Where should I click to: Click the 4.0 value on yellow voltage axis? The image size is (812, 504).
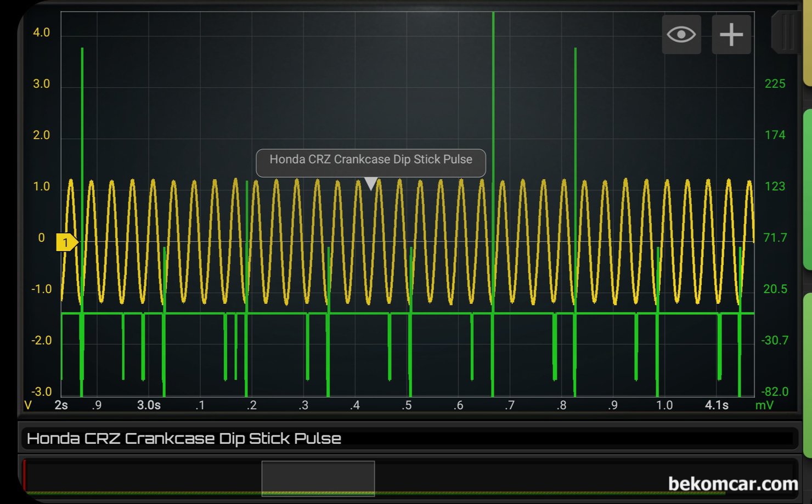41,32
